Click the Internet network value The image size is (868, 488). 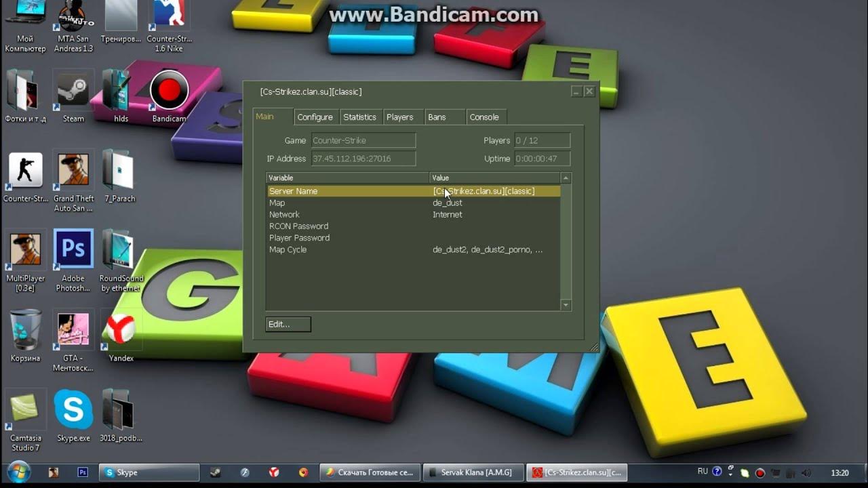click(448, 214)
